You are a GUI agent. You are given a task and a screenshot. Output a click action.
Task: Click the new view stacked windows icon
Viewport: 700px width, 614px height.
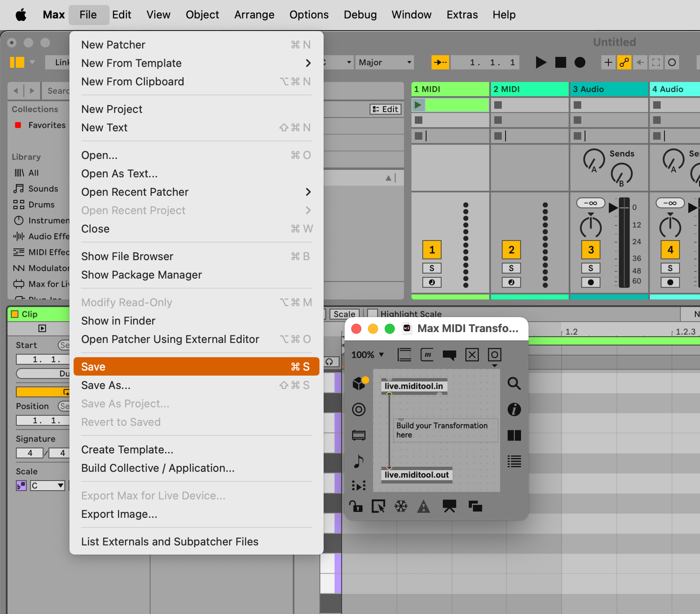coord(475,506)
